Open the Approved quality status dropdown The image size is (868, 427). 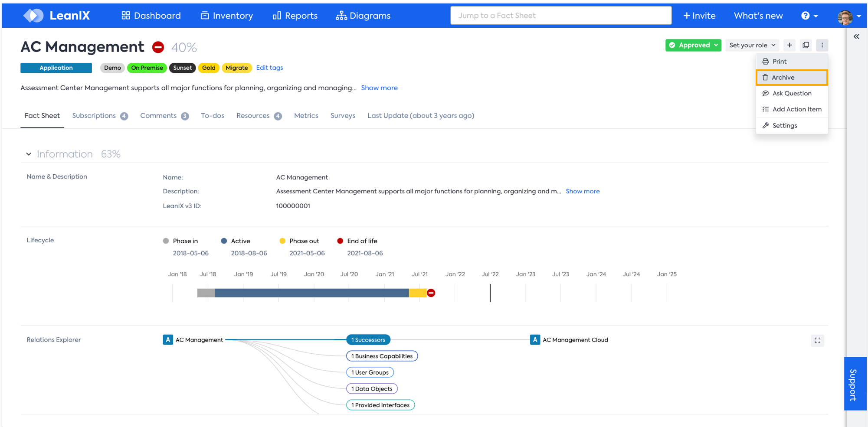tap(693, 45)
